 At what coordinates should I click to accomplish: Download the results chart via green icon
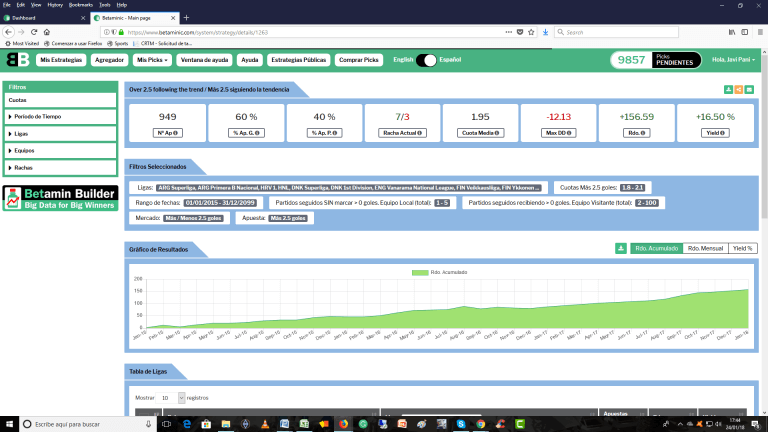[621, 248]
